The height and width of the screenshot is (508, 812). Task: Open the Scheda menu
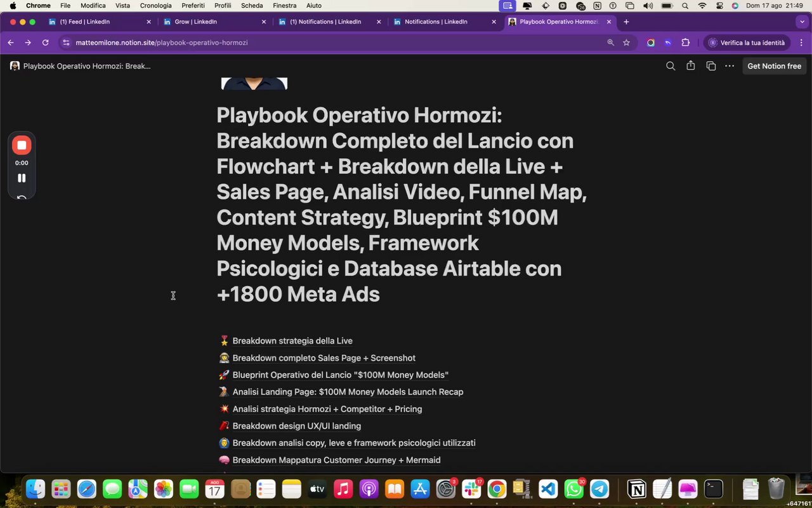pyautogui.click(x=252, y=6)
